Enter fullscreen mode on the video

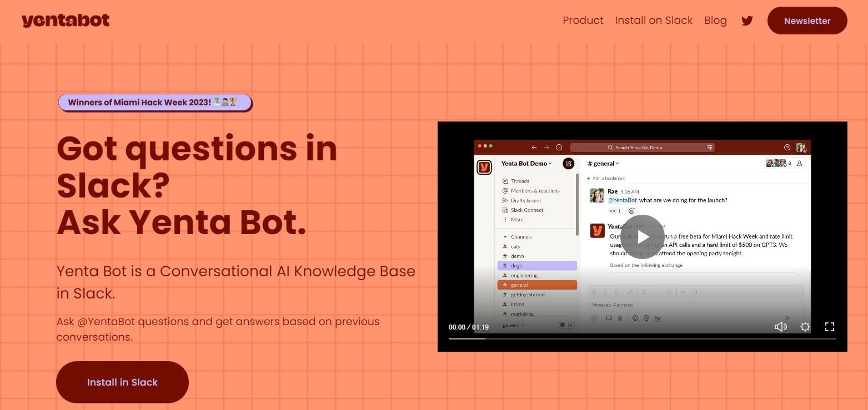point(830,327)
